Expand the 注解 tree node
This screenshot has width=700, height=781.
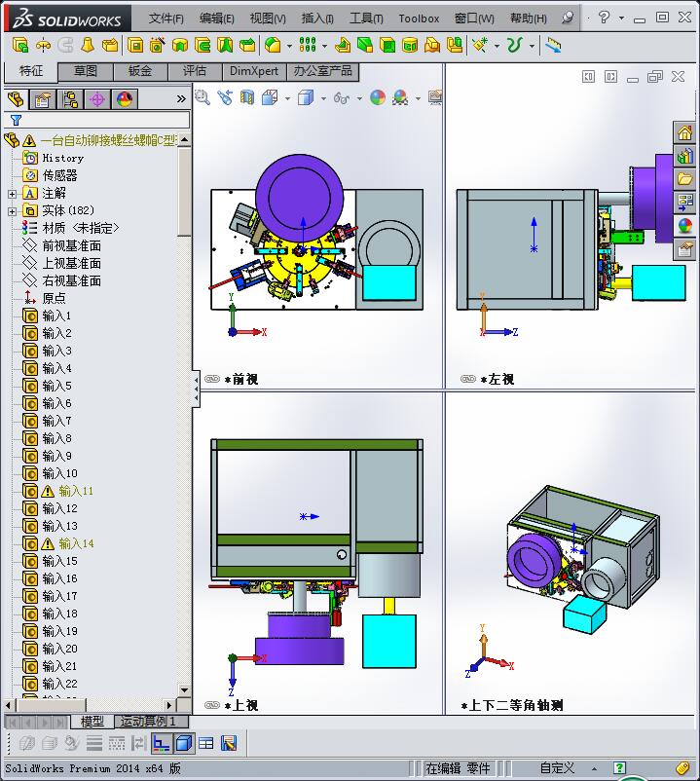click(x=13, y=194)
